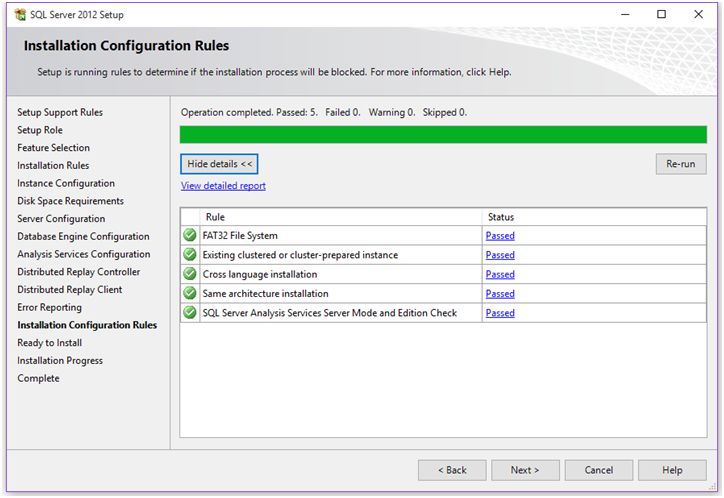Click check icon next to Cross language installation

(189, 274)
